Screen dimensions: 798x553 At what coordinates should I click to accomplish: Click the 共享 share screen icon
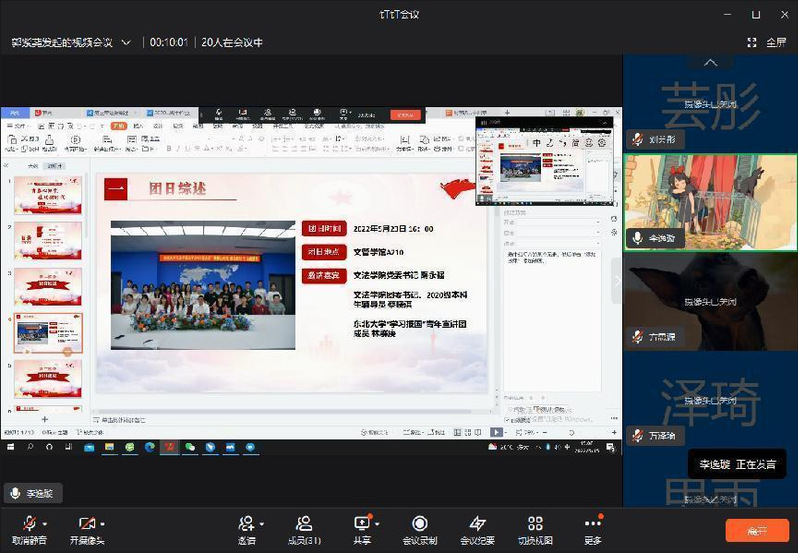coord(362,524)
